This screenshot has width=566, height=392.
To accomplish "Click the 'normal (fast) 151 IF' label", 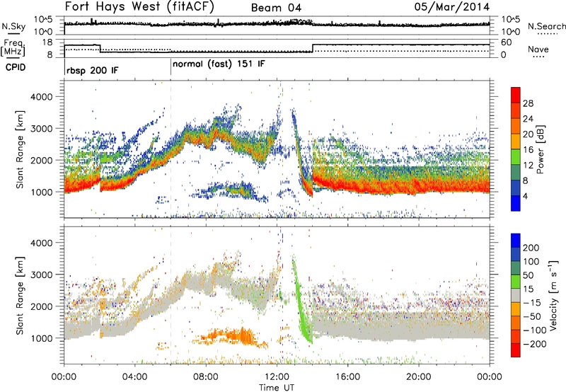I will point(219,64).
